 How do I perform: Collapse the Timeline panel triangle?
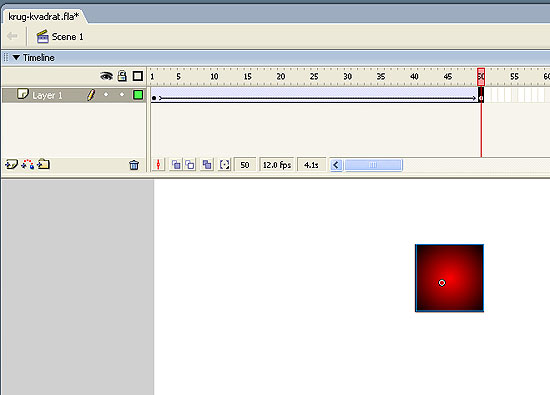click(x=16, y=57)
